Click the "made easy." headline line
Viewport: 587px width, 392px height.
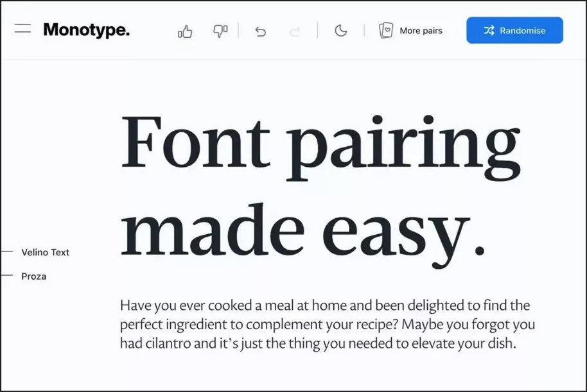302,228
